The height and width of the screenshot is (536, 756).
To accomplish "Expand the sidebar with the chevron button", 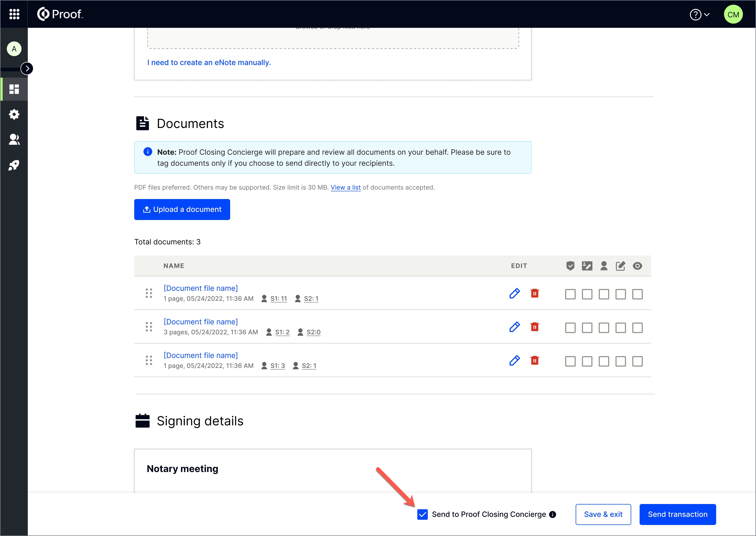I will point(27,69).
